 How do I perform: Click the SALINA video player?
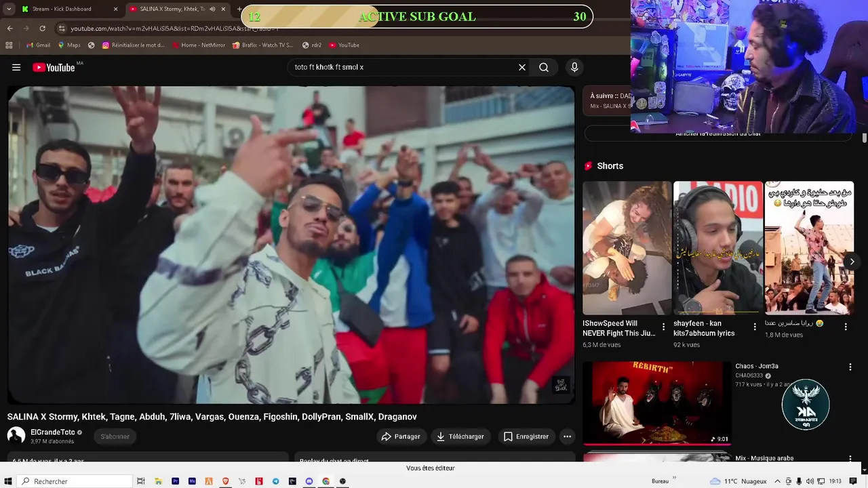pyautogui.click(x=292, y=245)
